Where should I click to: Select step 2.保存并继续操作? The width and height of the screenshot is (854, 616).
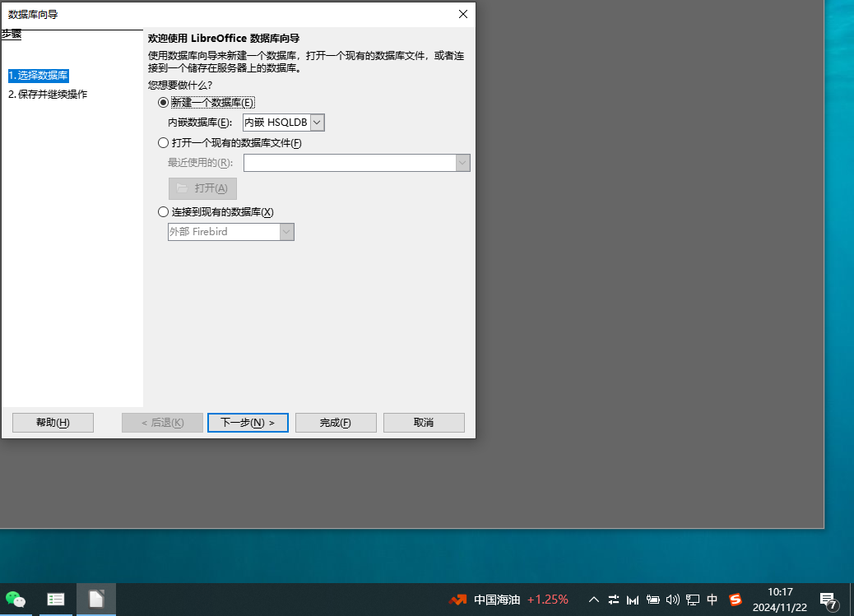48,95
